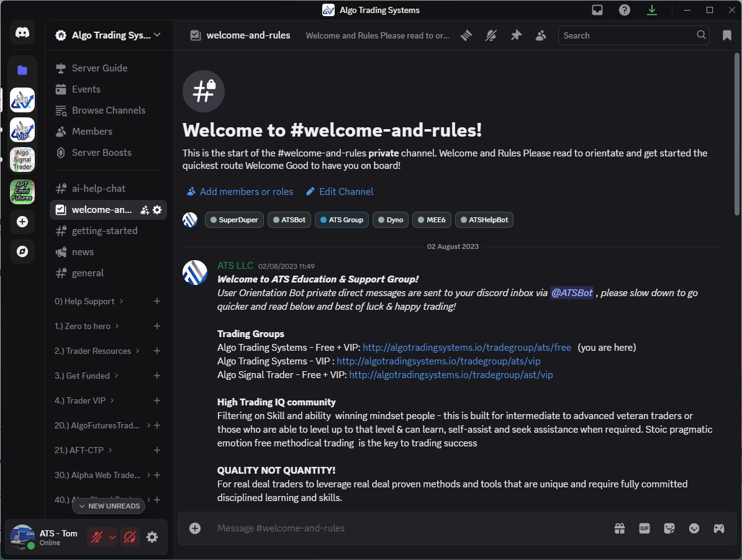Open Discord Help
The image size is (742, 560).
coord(625,10)
